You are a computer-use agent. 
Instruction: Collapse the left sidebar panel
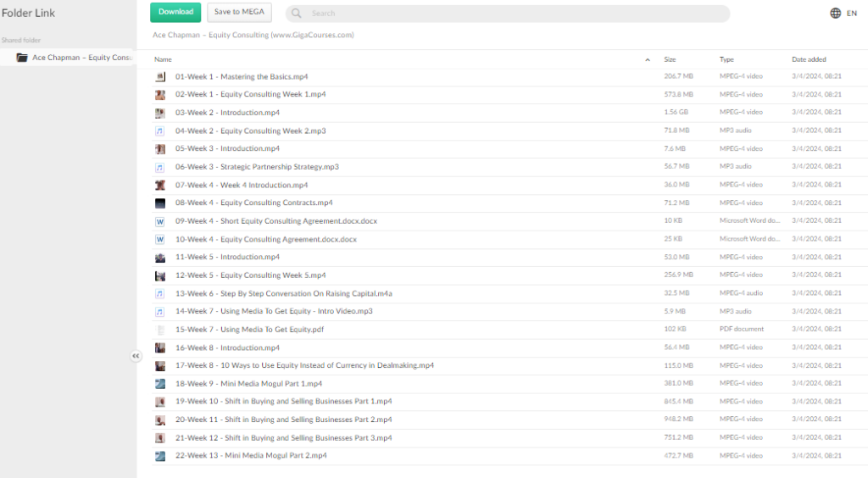tap(136, 357)
